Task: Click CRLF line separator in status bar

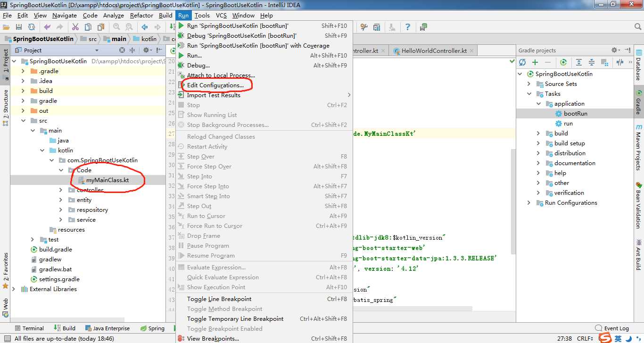Action: click(585, 338)
